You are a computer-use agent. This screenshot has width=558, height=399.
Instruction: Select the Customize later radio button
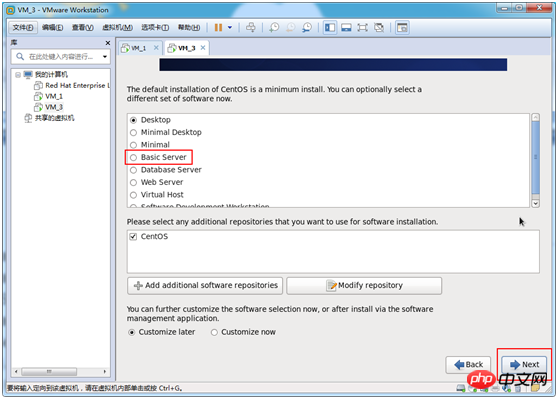pos(132,332)
